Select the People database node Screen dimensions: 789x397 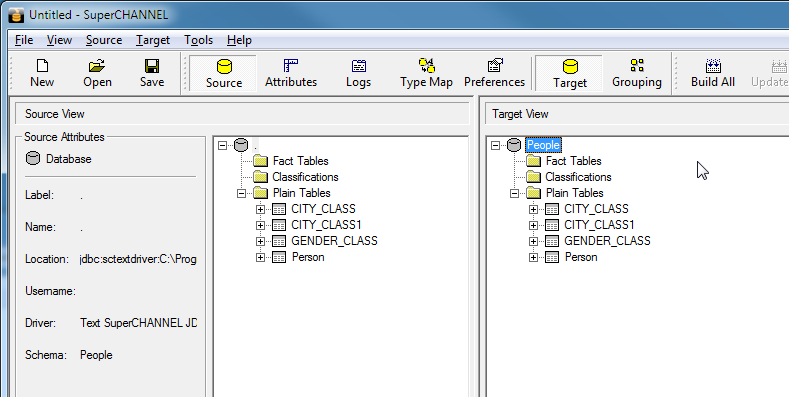point(543,145)
